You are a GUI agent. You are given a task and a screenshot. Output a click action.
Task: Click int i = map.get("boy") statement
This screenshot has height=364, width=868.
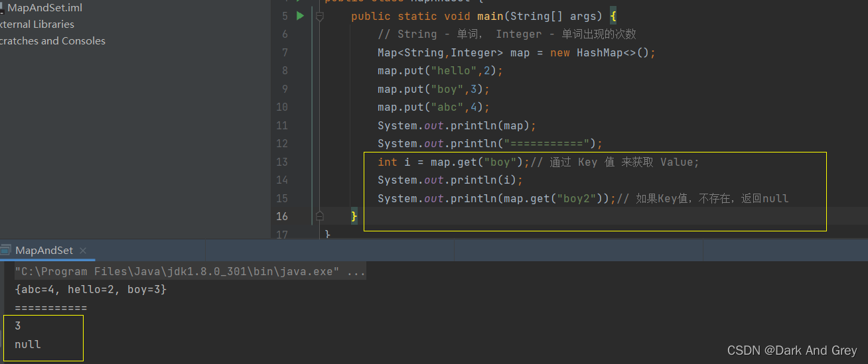pyautogui.click(x=454, y=162)
